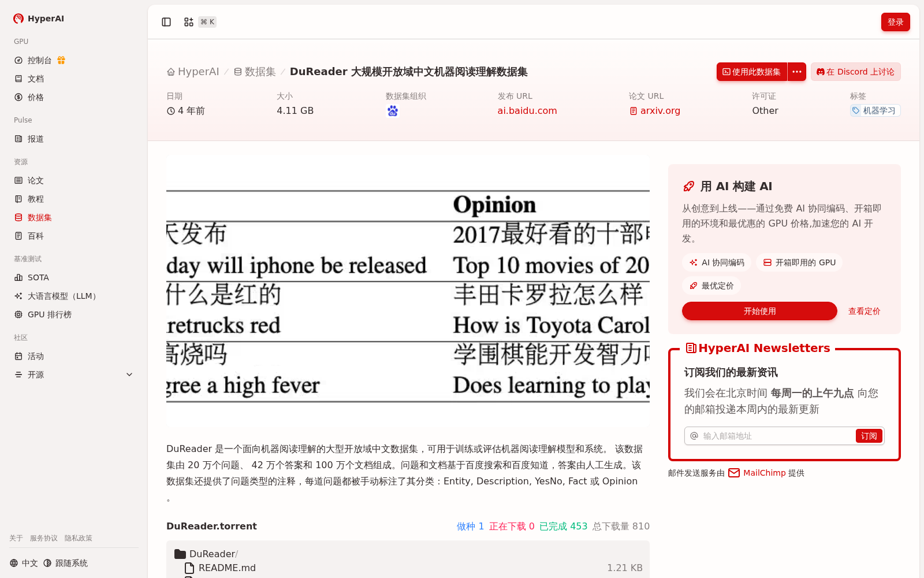
Task: Open 百科 in the sidebar
Action: pyautogui.click(x=74, y=236)
